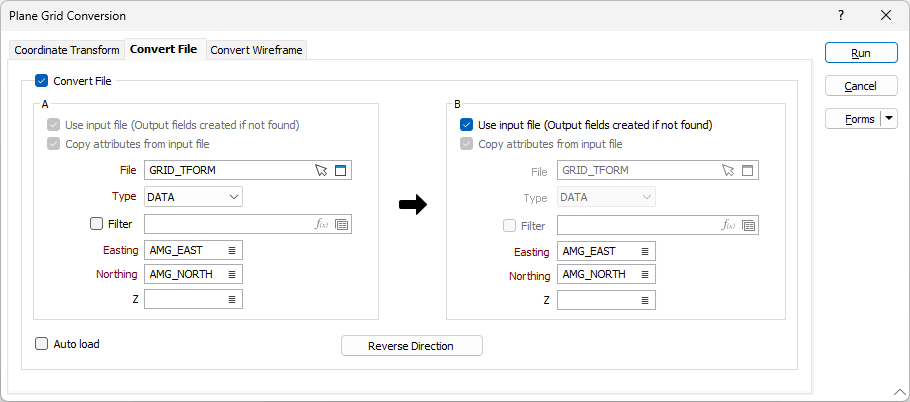The image size is (910, 402).
Task: Open the Easting field list in group B
Action: tap(645, 251)
